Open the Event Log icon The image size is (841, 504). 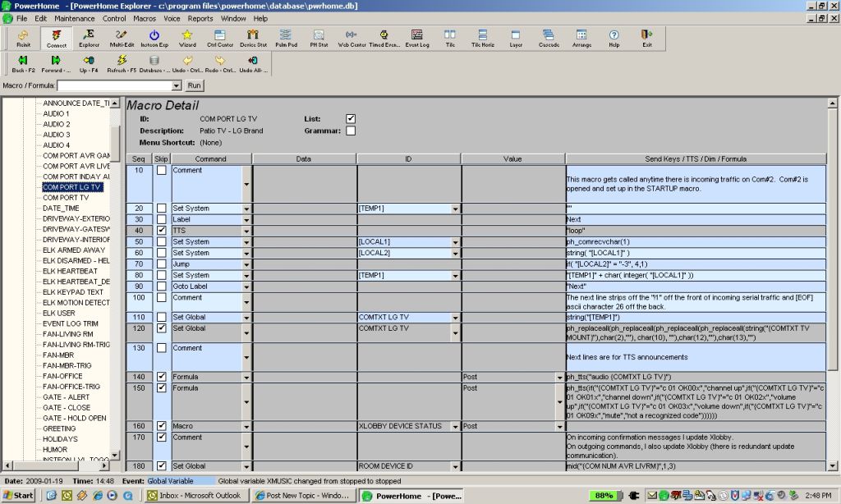click(x=417, y=39)
